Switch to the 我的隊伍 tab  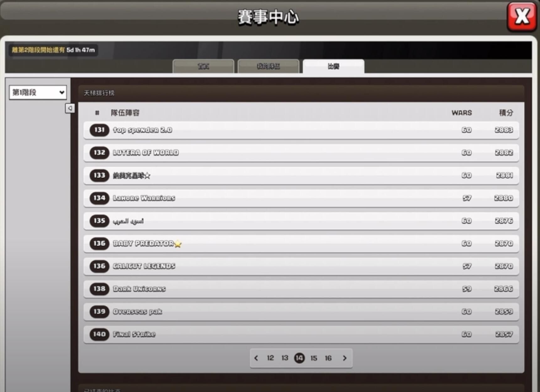[x=268, y=66]
